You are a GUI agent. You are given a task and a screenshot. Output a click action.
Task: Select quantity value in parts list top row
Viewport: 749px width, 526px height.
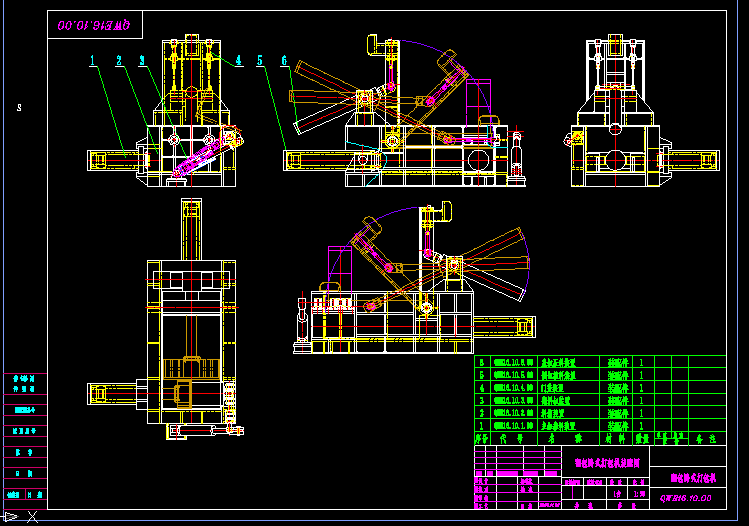(x=641, y=363)
